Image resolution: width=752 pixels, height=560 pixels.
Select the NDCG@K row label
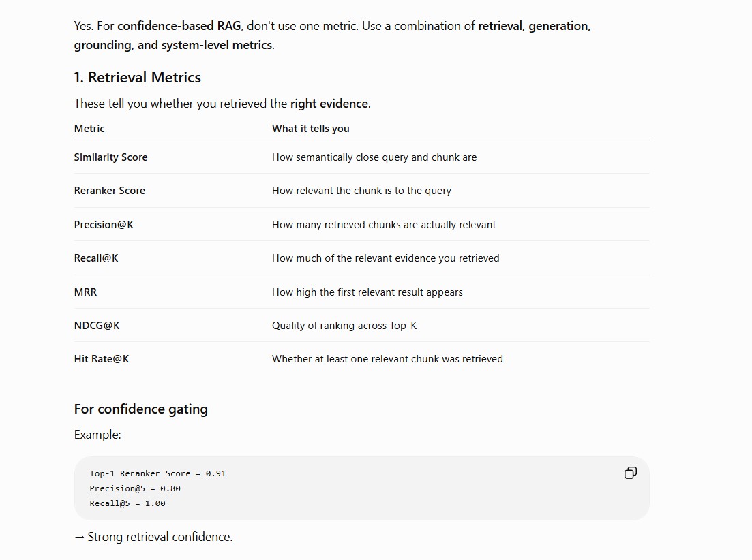97,326
